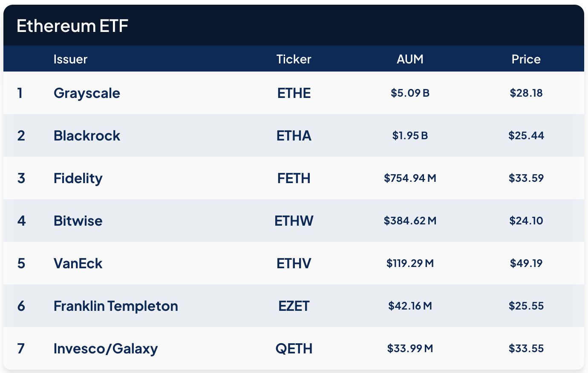Select the Blackrock issuer name
The width and height of the screenshot is (588, 373).
pos(87,136)
